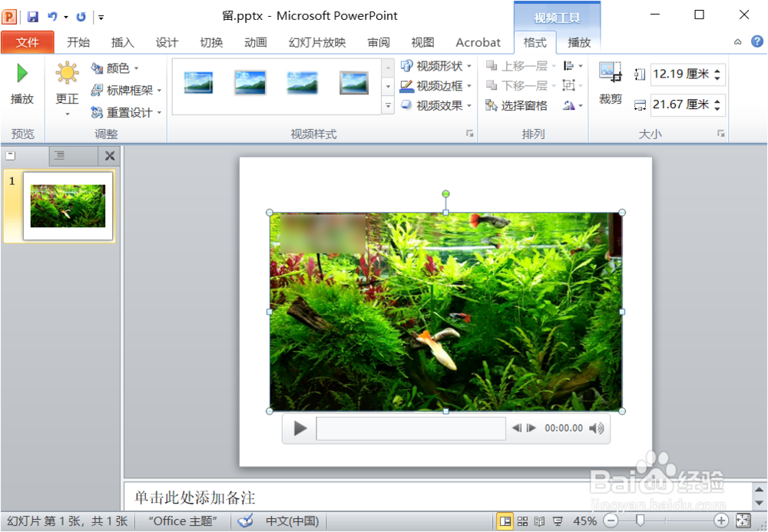Open the rotate objects dropdown icon
Screen dimensions: 768x532
tap(573, 105)
